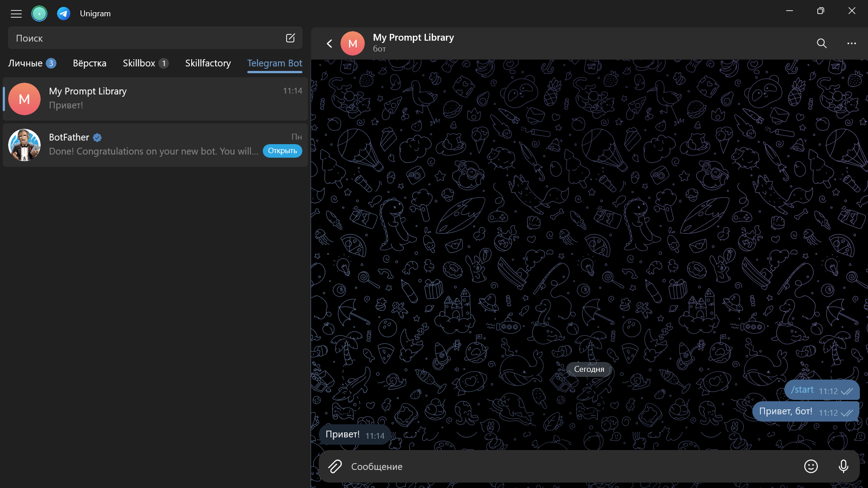Open the Skillbox folder tab
Image resolution: width=868 pixels, height=488 pixels.
(139, 63)
